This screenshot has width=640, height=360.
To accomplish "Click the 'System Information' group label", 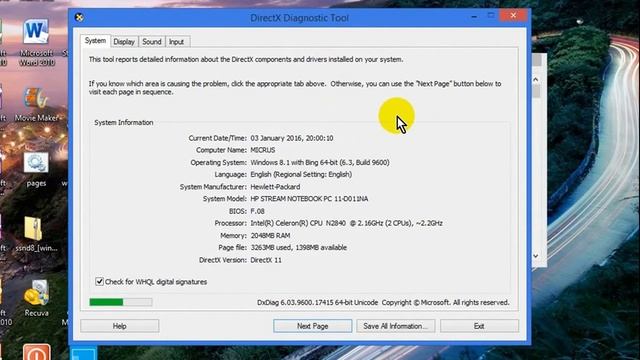I will (124, 122).
